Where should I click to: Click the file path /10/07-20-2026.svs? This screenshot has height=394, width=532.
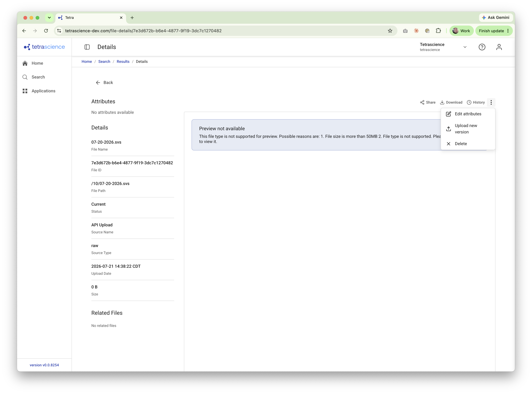click(110, 184)
